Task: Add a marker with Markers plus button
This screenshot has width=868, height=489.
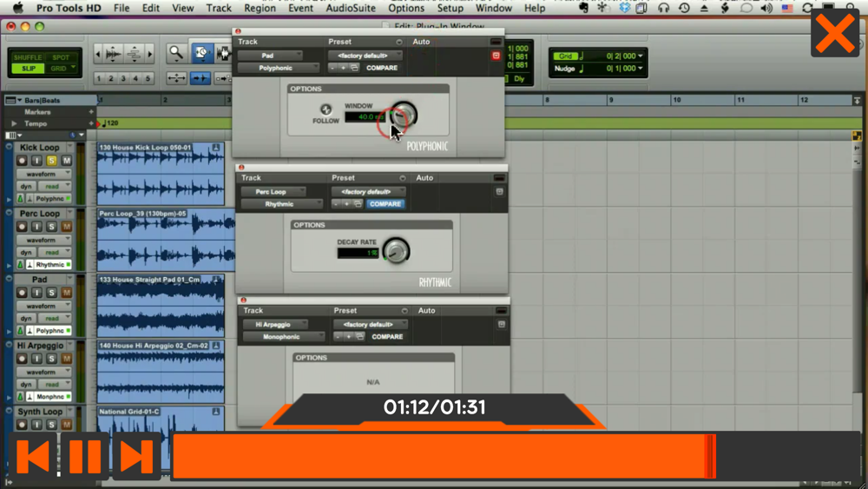Action: point(91,112)
